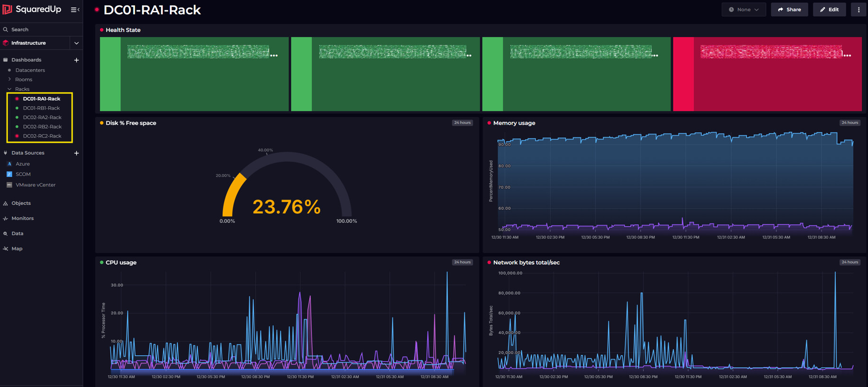The height and width of the screenshot is (387, 868).
Task: Click the Edit button
Action: (x=829, y=9)
